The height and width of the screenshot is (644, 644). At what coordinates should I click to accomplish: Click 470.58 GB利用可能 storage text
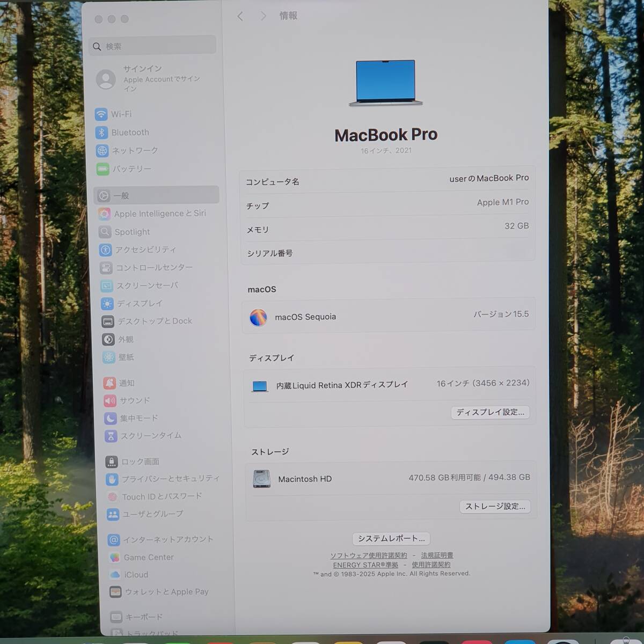445,478
